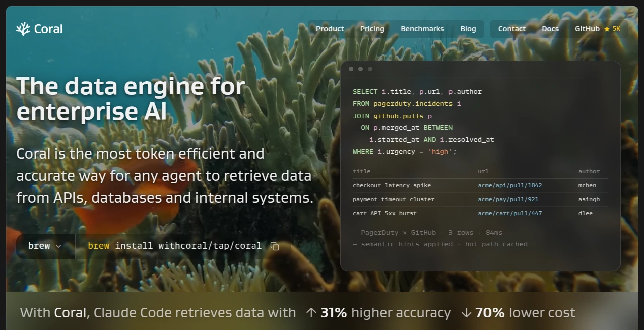Viewport: 644px width, 330px height.
Task: Click the 'JOIN github.pulls p' line
Action: pyautogui.click(x=392, y=116)
